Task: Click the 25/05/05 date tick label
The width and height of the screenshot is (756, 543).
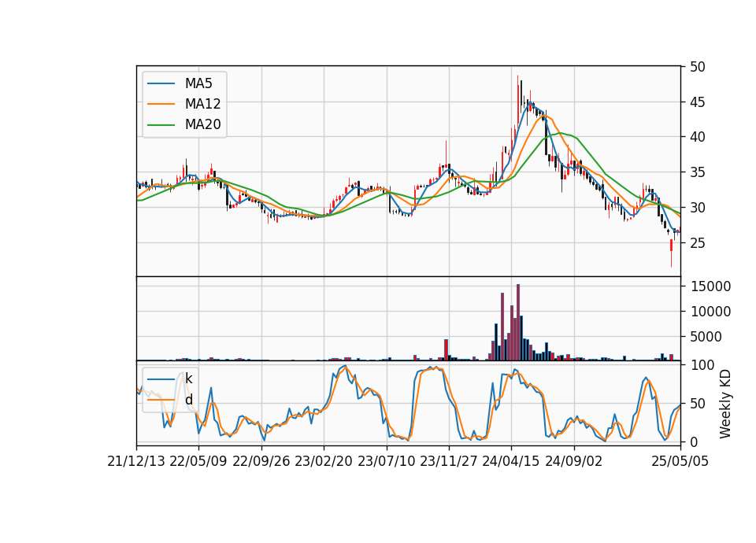Action: coord(680,462)
